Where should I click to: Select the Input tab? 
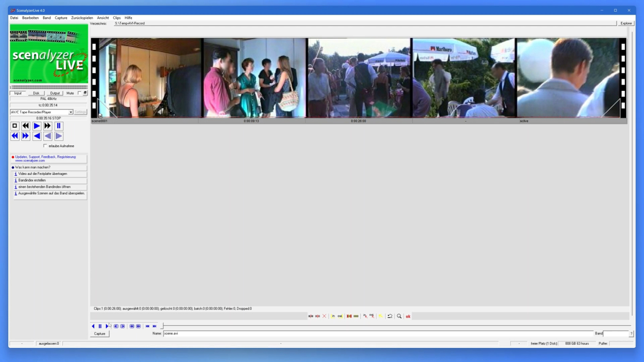tap(18, 93)
